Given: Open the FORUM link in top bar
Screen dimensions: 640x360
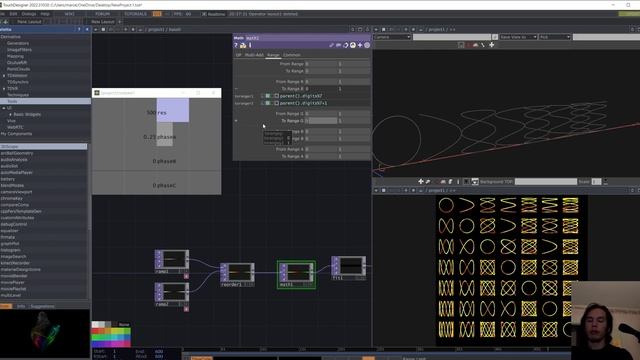Looking at the screenshot, I should [102, 14].
